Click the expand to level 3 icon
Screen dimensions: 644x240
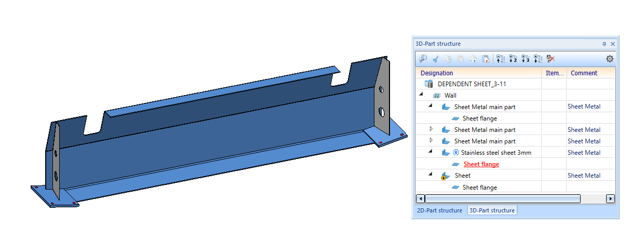click(526, 59)
